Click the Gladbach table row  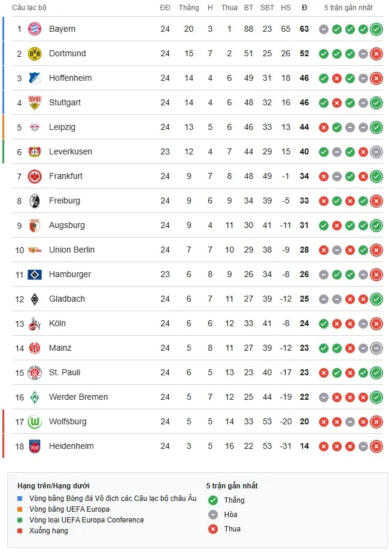[x=66, y=299]
